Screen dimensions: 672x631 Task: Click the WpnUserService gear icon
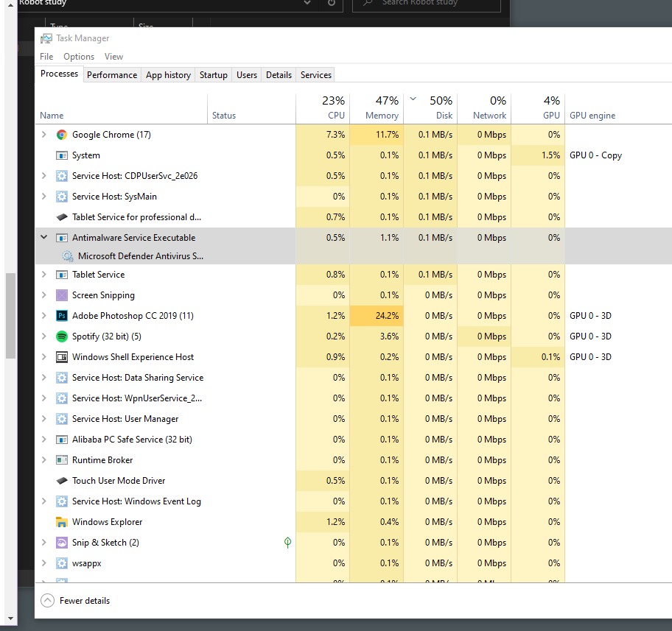tap(62, 398)
